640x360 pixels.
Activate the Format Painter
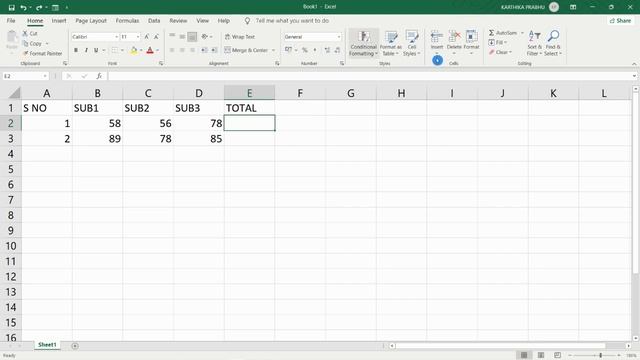point(42,53)
